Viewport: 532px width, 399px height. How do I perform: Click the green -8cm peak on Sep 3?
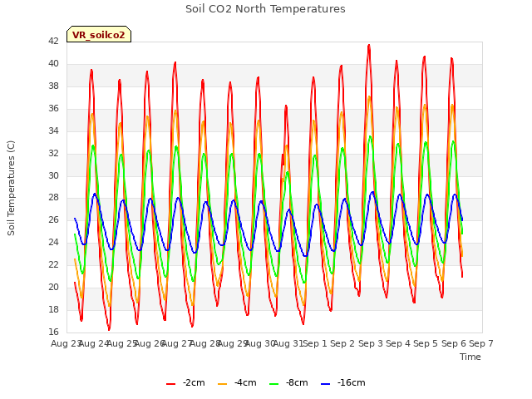click(x=370, y=136)
